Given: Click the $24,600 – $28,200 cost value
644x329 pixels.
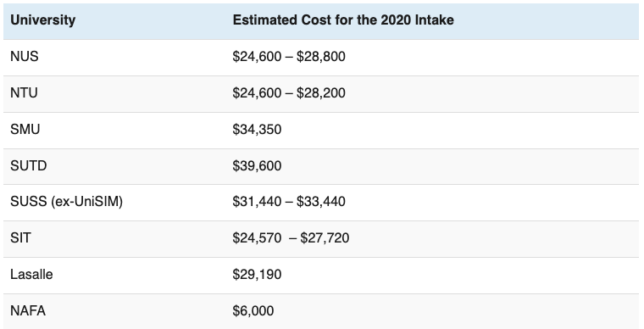Looking at the screenshot, I should coord(289,93).
